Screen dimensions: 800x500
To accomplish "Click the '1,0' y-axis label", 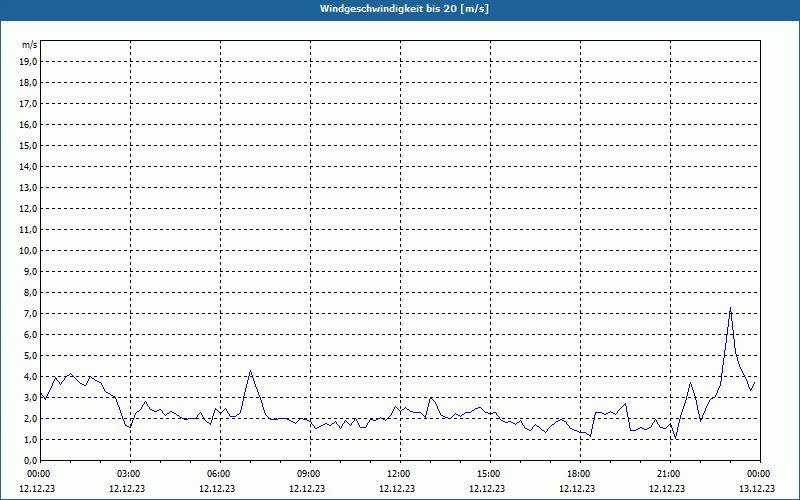I will pyautogui.click(x=30, y=439).
